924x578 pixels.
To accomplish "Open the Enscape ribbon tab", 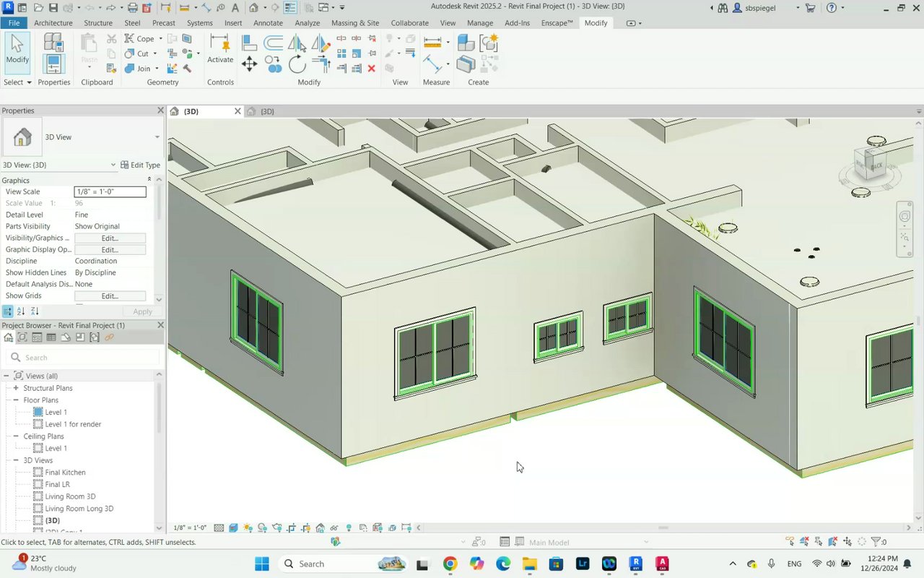I will (x=557, y=23).
